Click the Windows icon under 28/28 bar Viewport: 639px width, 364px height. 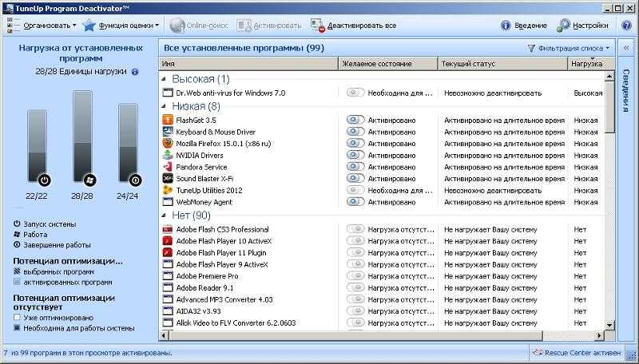tap(89, 180)
